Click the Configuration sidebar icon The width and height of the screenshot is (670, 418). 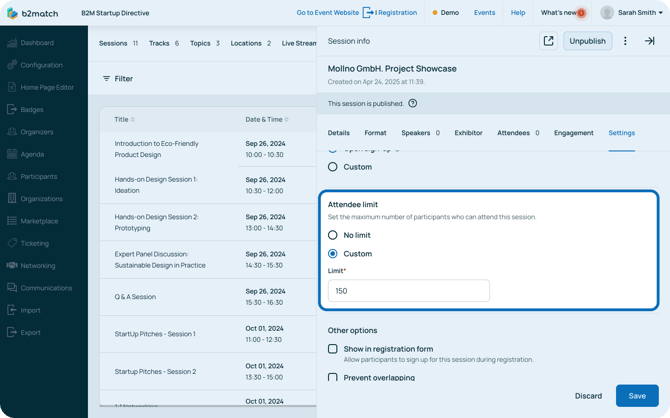click(12, 65)
